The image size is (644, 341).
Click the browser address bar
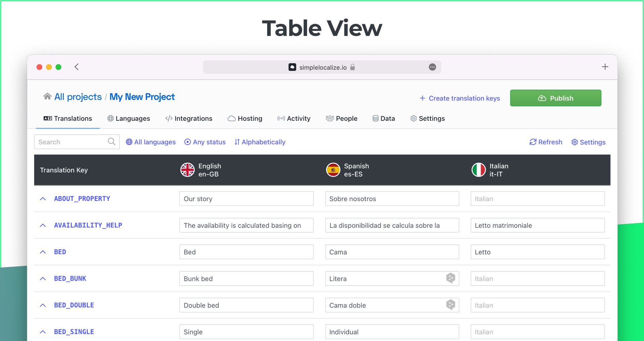click(x=322, y=67)
